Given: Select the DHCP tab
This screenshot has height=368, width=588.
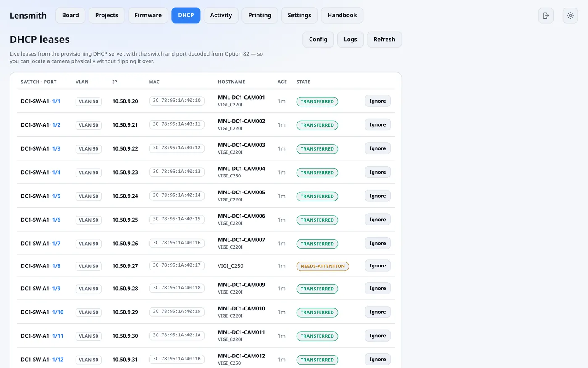Looking at the screenshot, I should coord(186,15).
